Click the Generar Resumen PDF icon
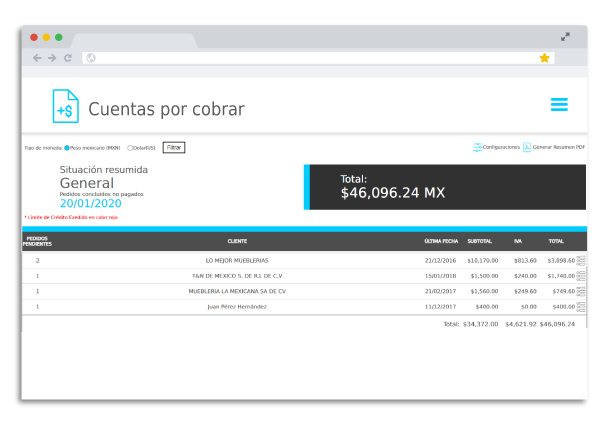Viewport: 600px width, 435px height. tap(527, 147)
